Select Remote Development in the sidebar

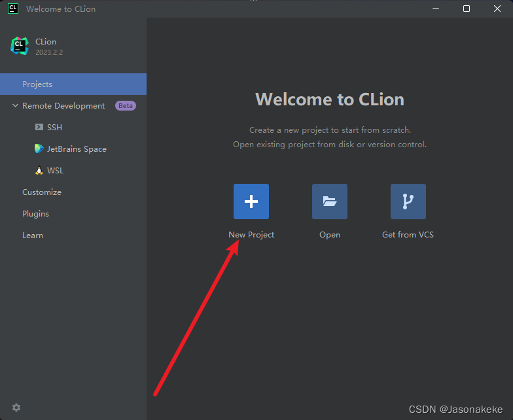(63, 106)
